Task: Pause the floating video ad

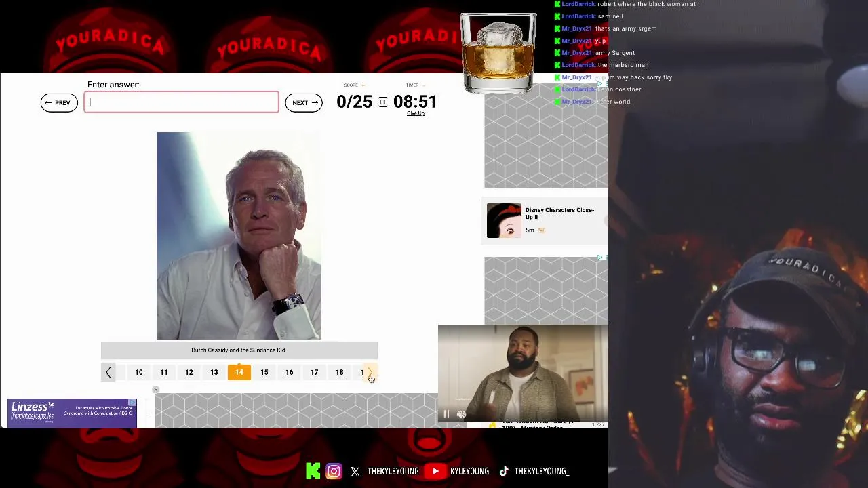Action: 446,414
